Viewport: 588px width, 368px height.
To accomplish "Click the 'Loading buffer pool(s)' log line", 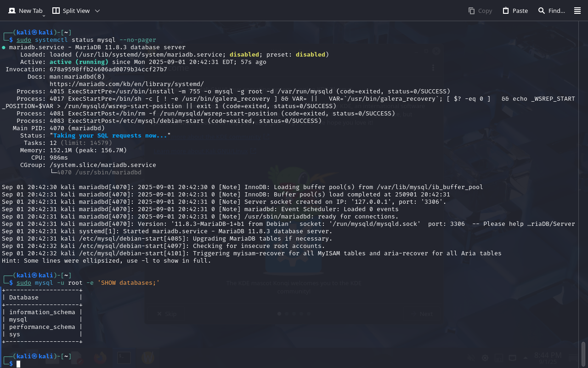I will click(243, 187).
